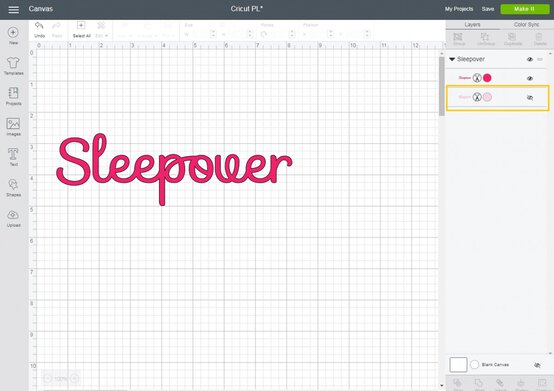Screen dimensions: 554x391
Task: Toggle visibility of the Sleepover group
Action: tap(530, 59)
